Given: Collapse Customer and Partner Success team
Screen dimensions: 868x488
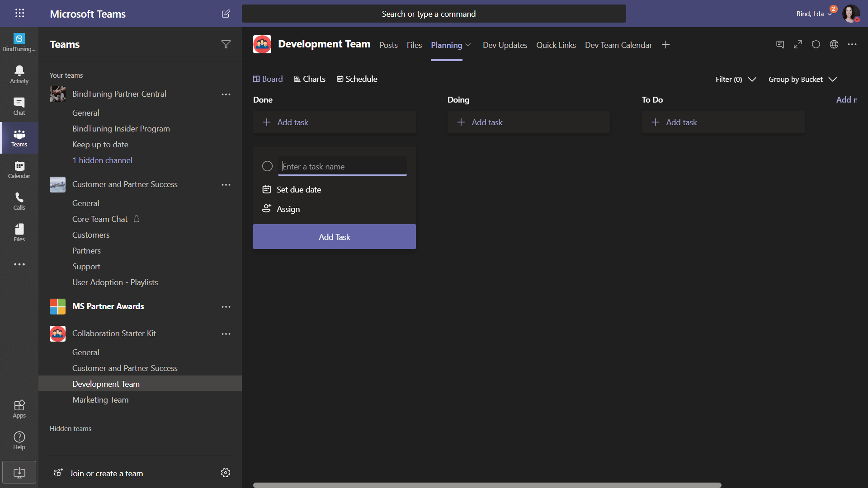Looking at the screenshot, I should 125,184.
